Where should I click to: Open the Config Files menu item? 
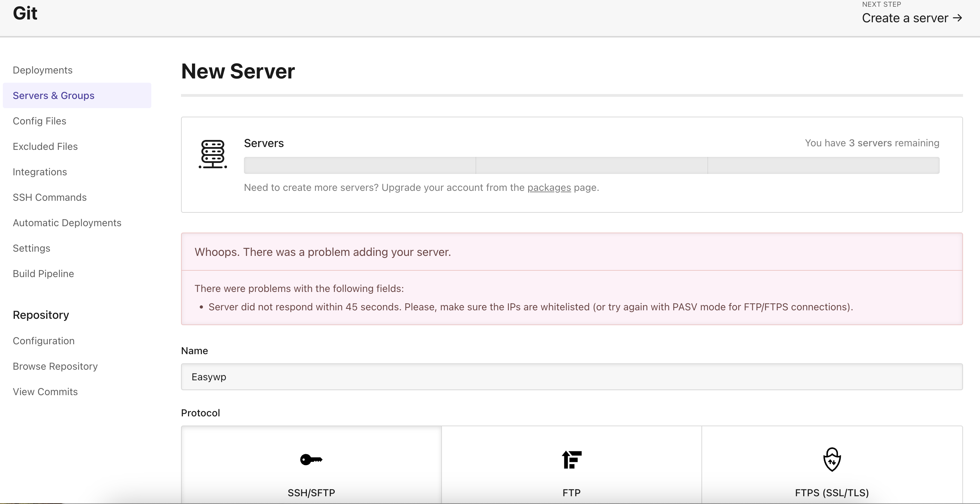click(39, 120)
